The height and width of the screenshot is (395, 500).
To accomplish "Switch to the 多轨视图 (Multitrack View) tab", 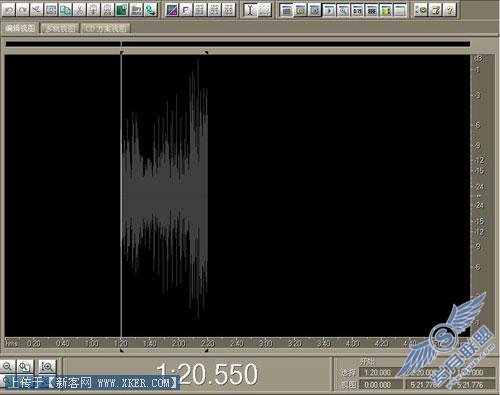I will pos(60,29).
